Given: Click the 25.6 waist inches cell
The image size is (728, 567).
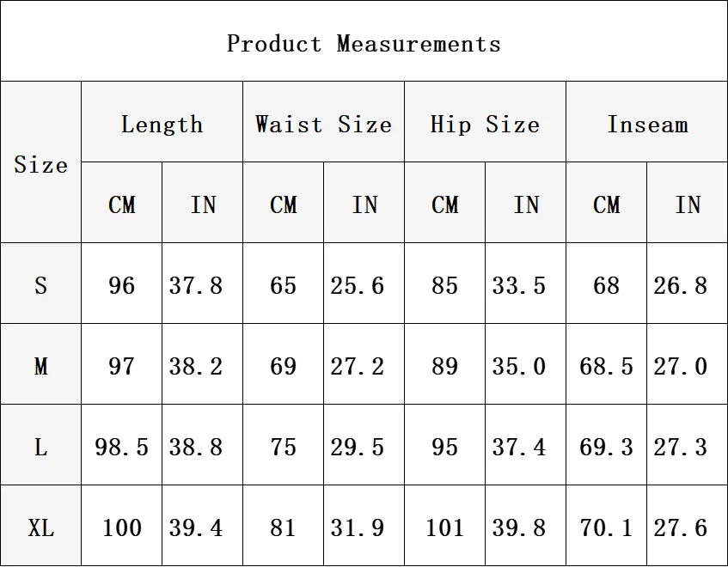Looking at the screenshot, I should (364, 285).
